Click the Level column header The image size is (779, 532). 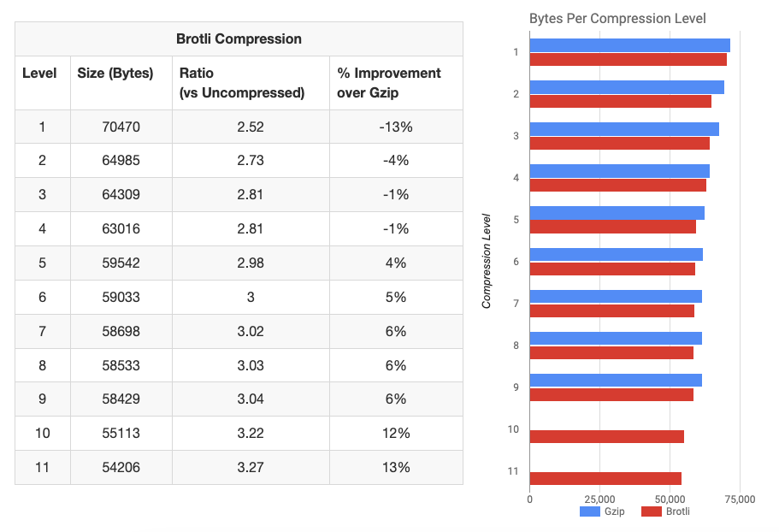click(x=39, y=74)
